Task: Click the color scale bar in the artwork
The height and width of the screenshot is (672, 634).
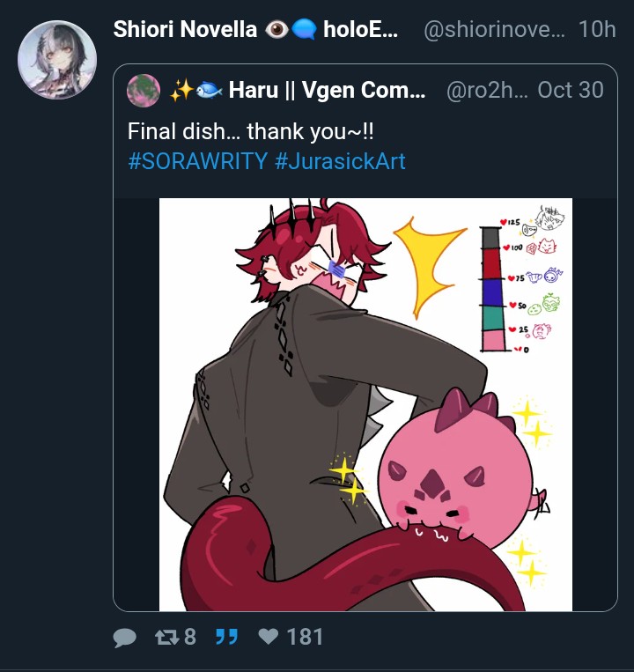Action: click(491, 288)
